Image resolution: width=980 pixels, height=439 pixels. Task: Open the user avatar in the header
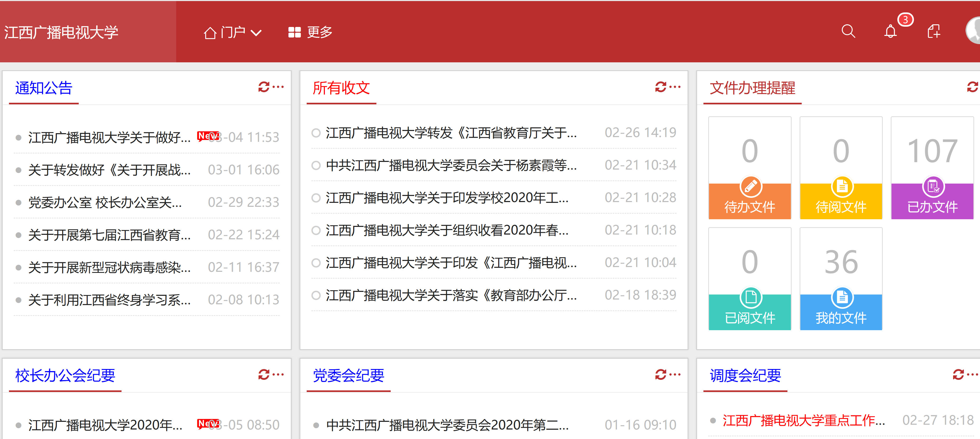pos(973,30)
